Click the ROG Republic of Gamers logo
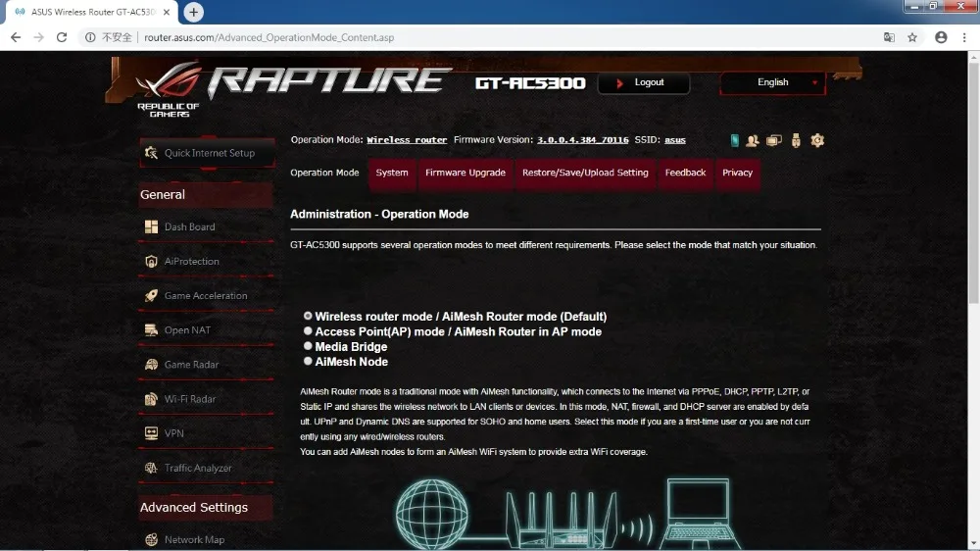 (169, 89)
